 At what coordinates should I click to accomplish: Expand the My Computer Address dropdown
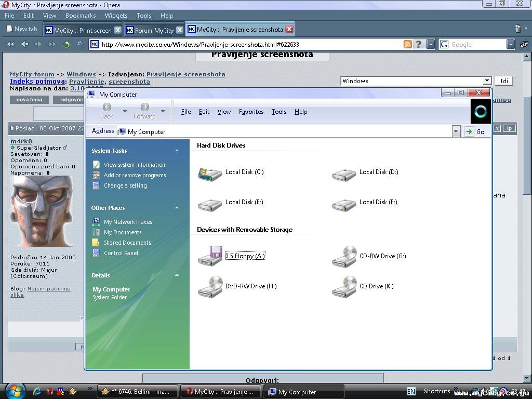pos(456,132)
